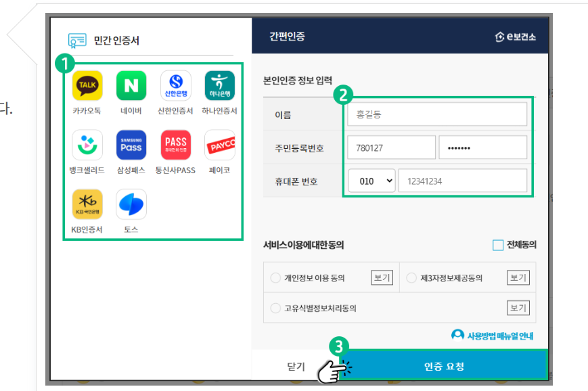The image size is (588, 391).
Task: Click the 주민등록번호 label
Action: pos(299,148)
